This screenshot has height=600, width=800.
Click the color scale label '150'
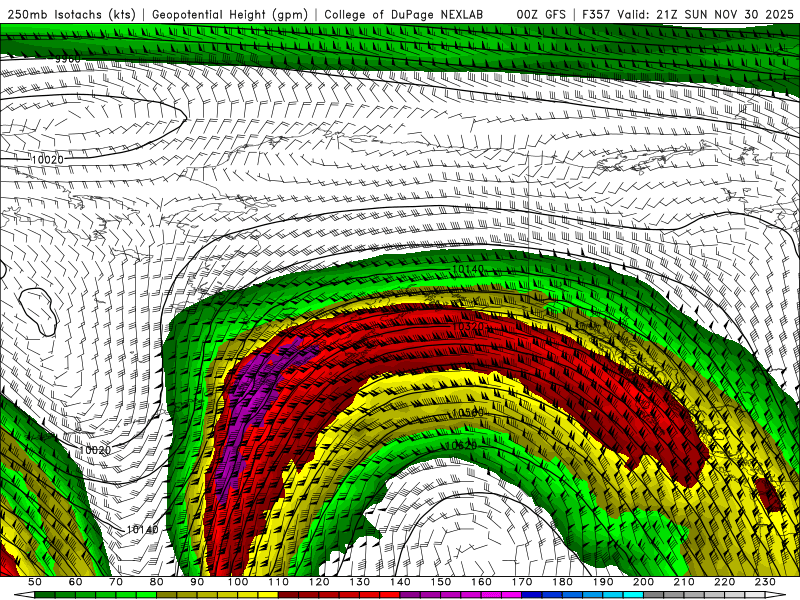pyautogui.click(x=441, y=582)
